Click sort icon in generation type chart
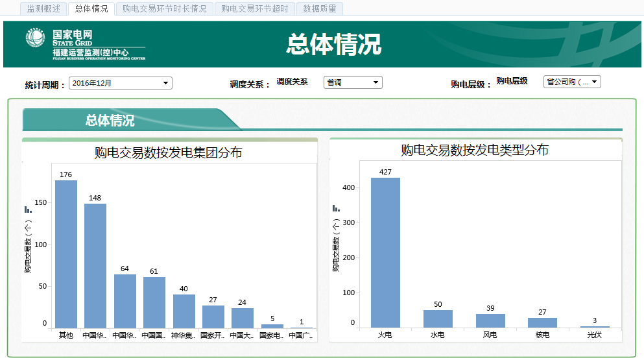Screen dimensions: 644x360 click(336, 208)
